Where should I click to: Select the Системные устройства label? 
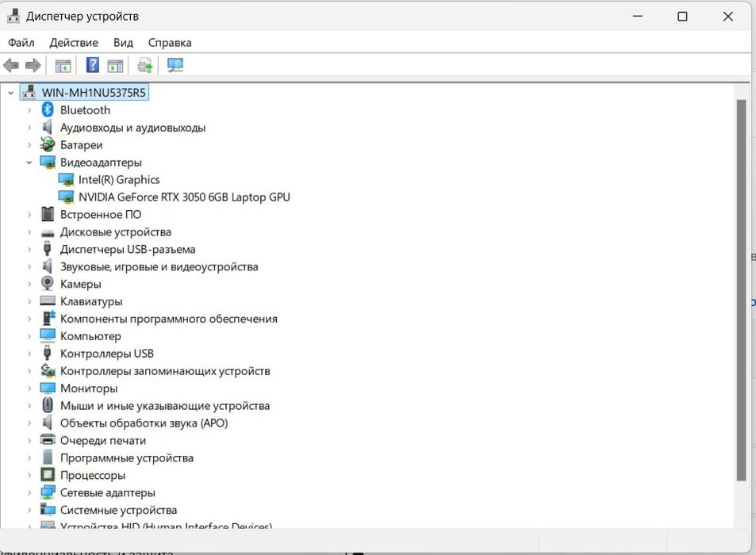click(x=119, y=510)
